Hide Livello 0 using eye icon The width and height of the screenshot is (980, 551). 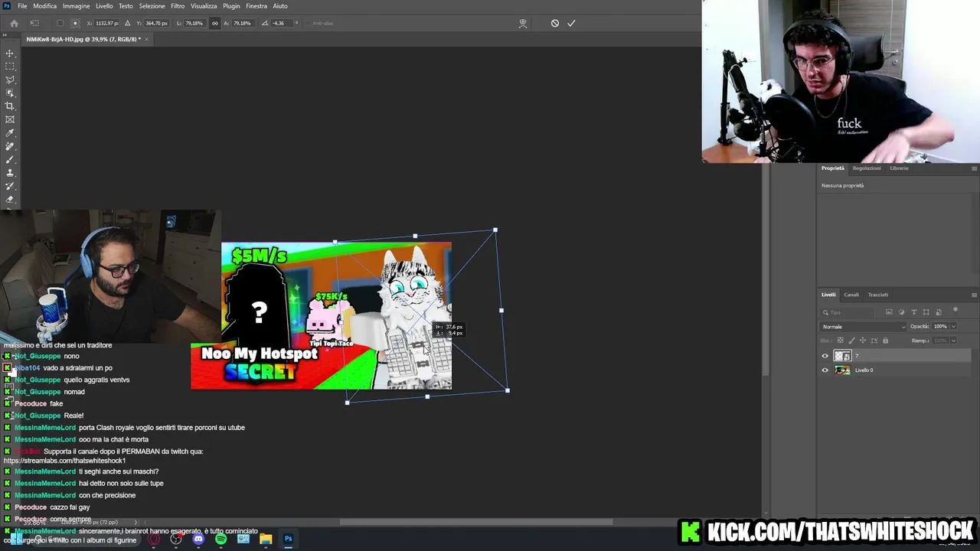click(825, 370)
